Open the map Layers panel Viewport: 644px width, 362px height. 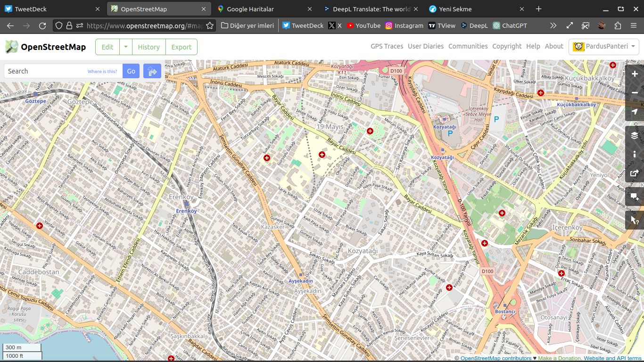[x=635, y=135]
